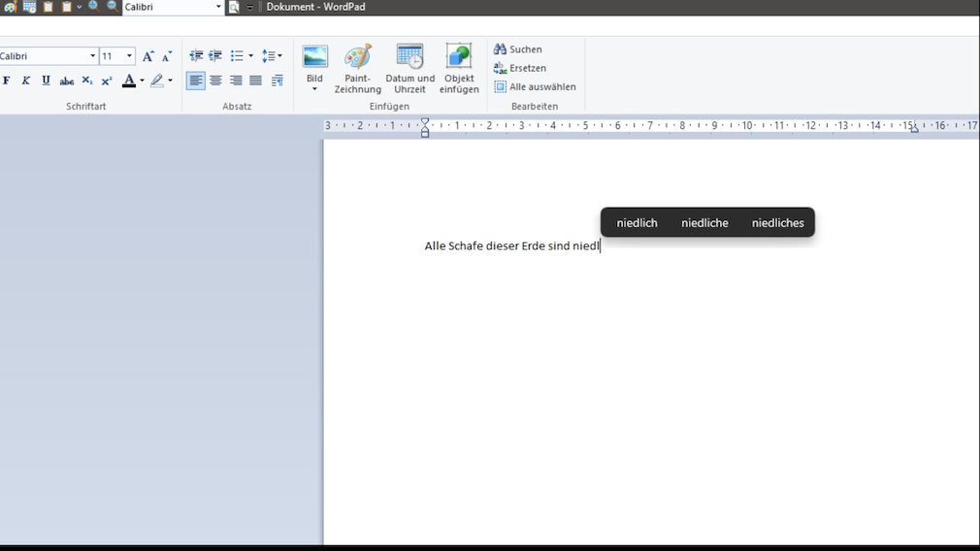
Task: Open the font size dropdown
Action: tap(129, 56)
